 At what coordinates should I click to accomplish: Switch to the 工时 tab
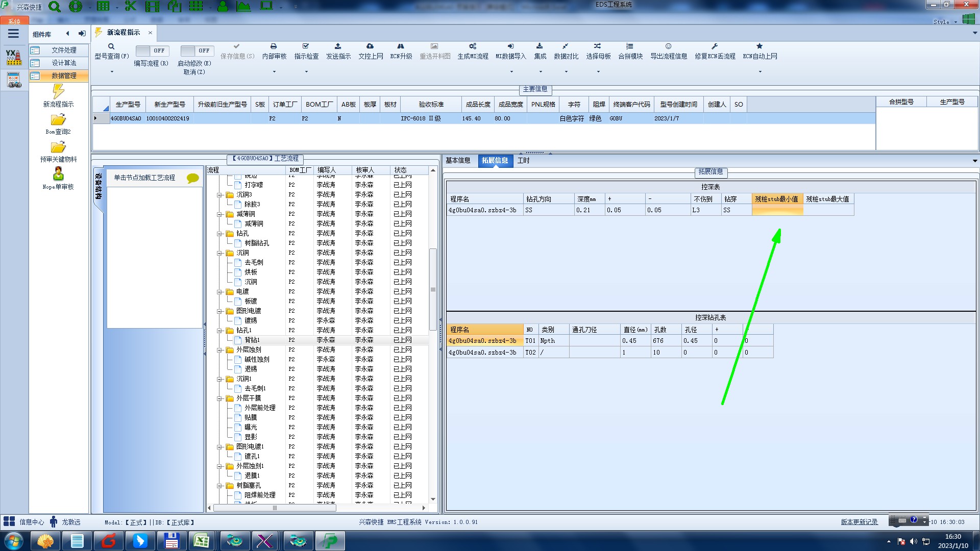[523, 161]
